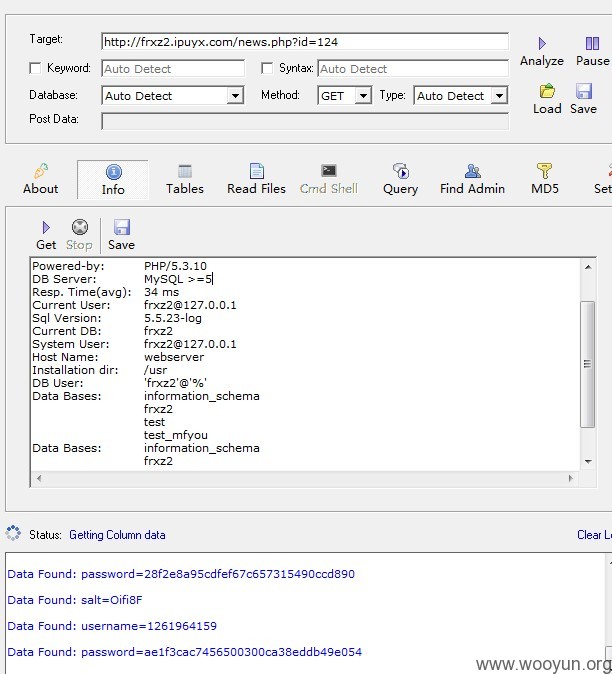Click the 'MySQL >=5' DB Server value
The image size is (612, 674).
coord(178,279)
